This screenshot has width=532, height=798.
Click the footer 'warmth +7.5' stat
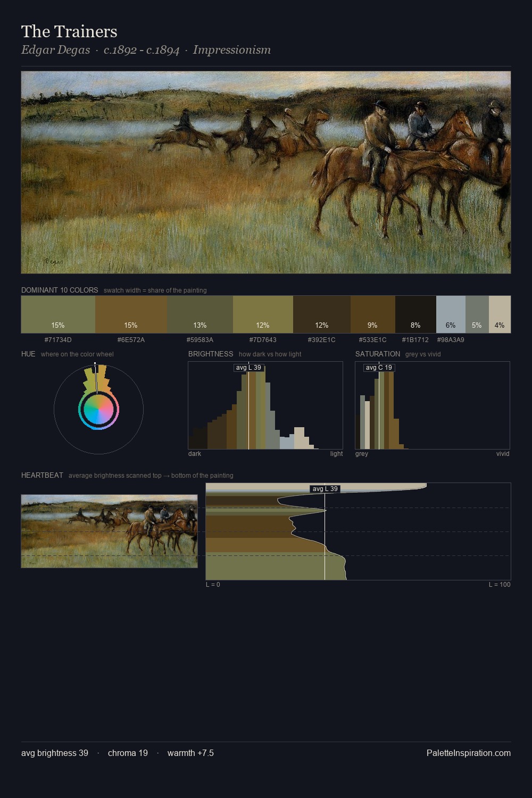pos(190,753)
